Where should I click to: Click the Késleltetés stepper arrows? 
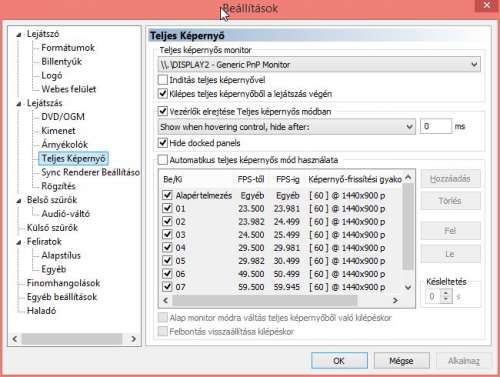click(446, 296)
